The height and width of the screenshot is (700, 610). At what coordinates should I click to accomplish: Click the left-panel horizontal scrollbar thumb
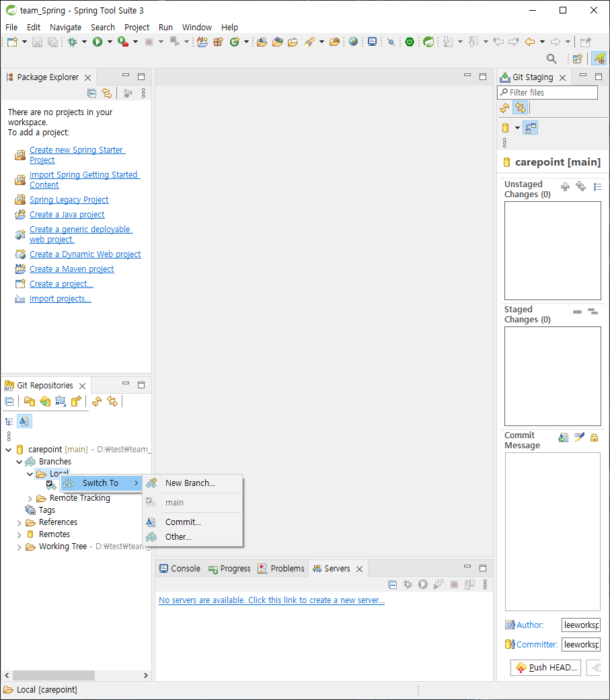(54, 676)
